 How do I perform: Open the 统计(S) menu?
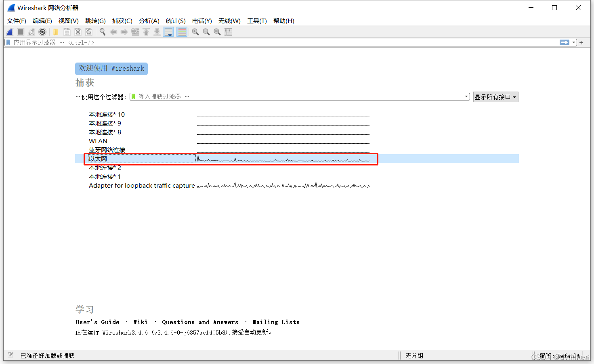coord(176,21)
